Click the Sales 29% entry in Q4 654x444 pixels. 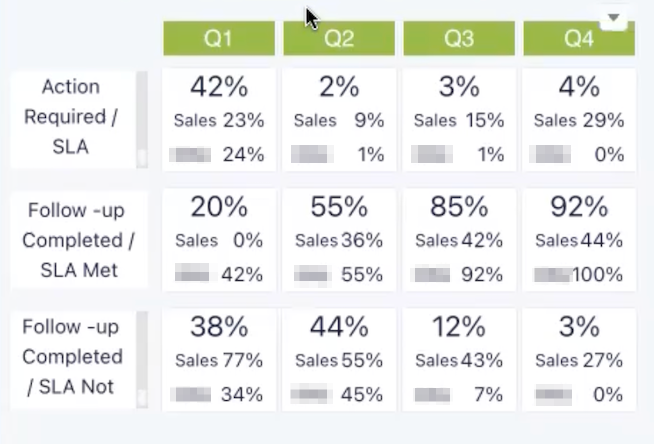tap(579, 120)
